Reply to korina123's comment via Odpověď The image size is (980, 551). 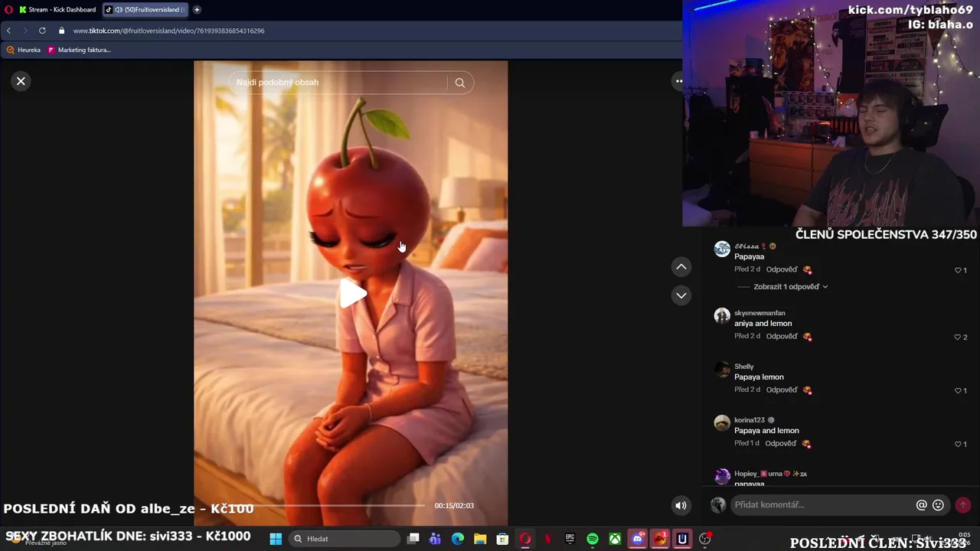pyautogui.click(x=780, y=443)
